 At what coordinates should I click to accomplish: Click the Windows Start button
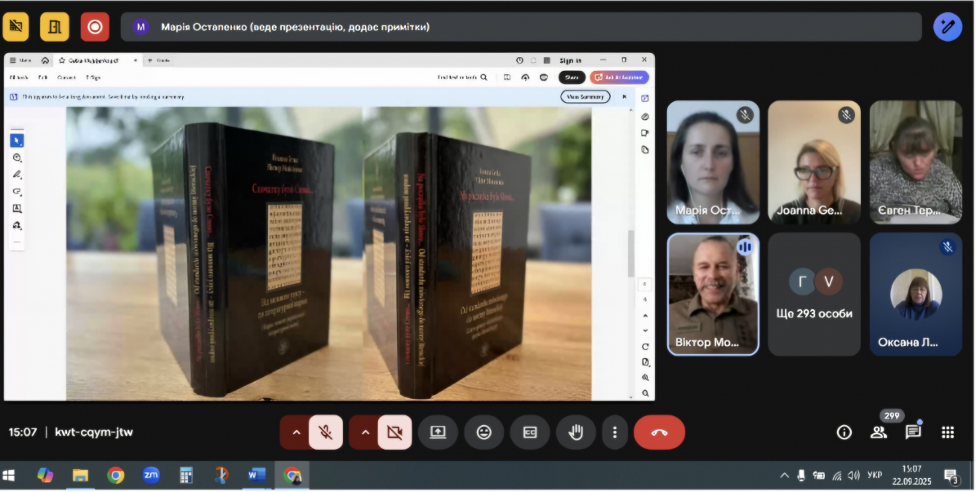(11, 475)
